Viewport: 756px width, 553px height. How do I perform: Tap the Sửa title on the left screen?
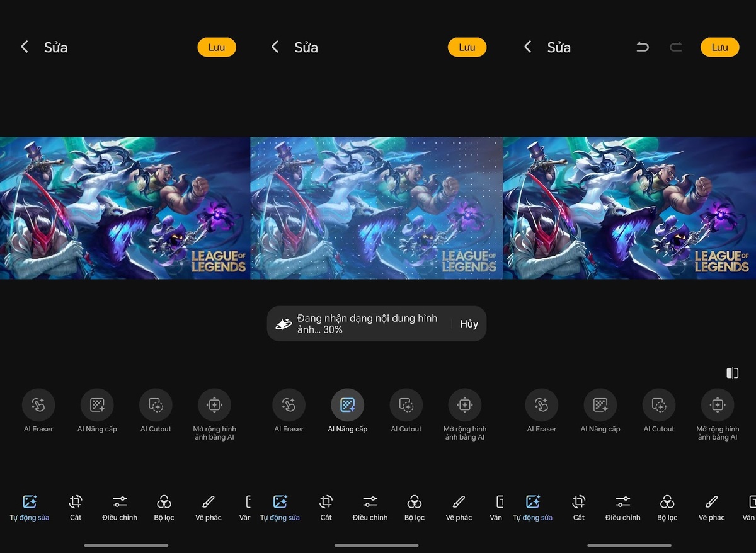[x=55, y=47]
